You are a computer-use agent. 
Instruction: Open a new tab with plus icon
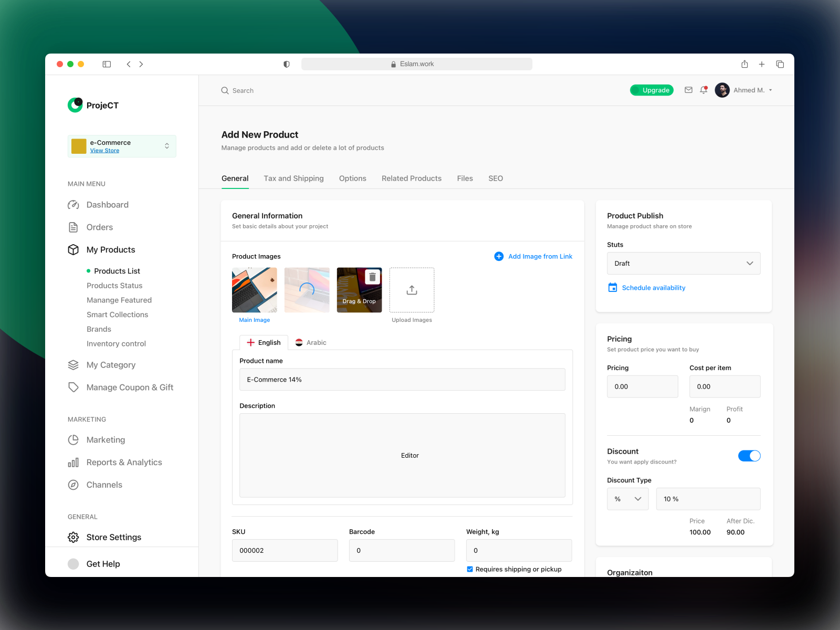click(762, 64)
